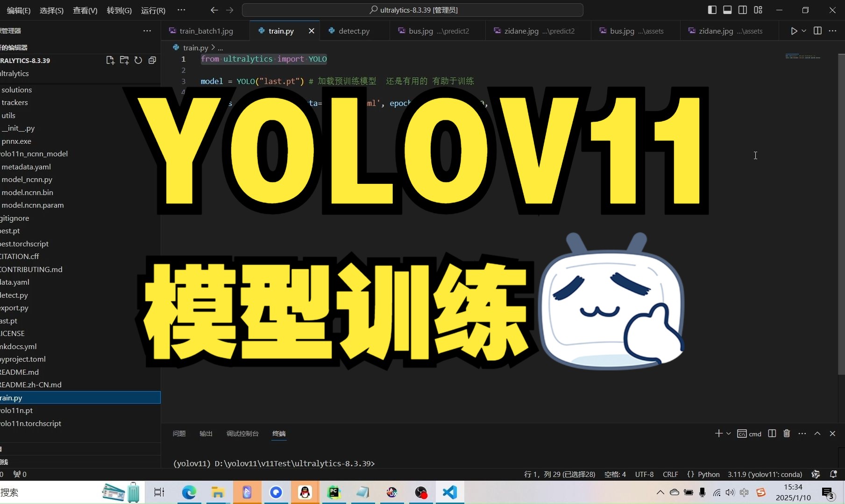845x504 pixels.
Task: Open notifications bell in status bar
Action: 833,474
